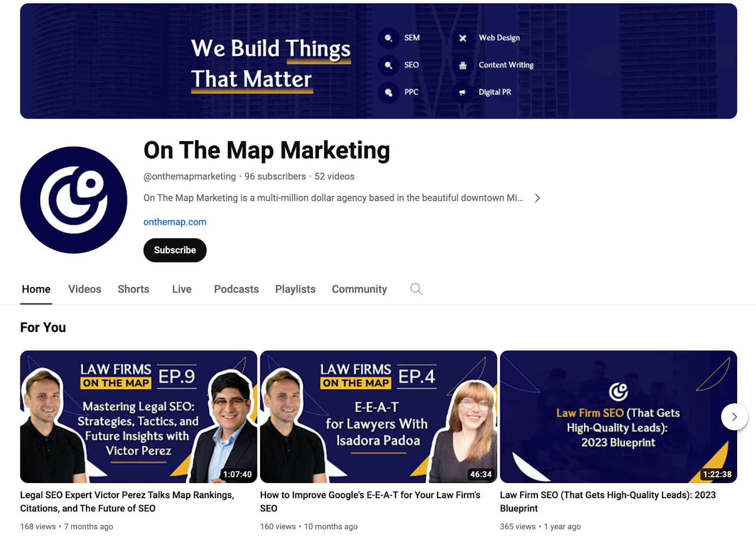The image size is (756, 544).
Task: Click the SEO icon in banner
Action: (388, 65)
